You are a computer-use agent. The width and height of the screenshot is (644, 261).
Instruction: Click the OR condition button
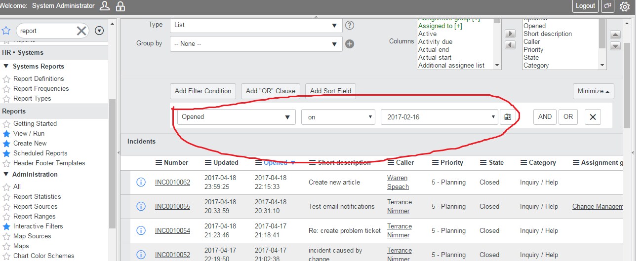pyautogui.click(x=568, y=117)
